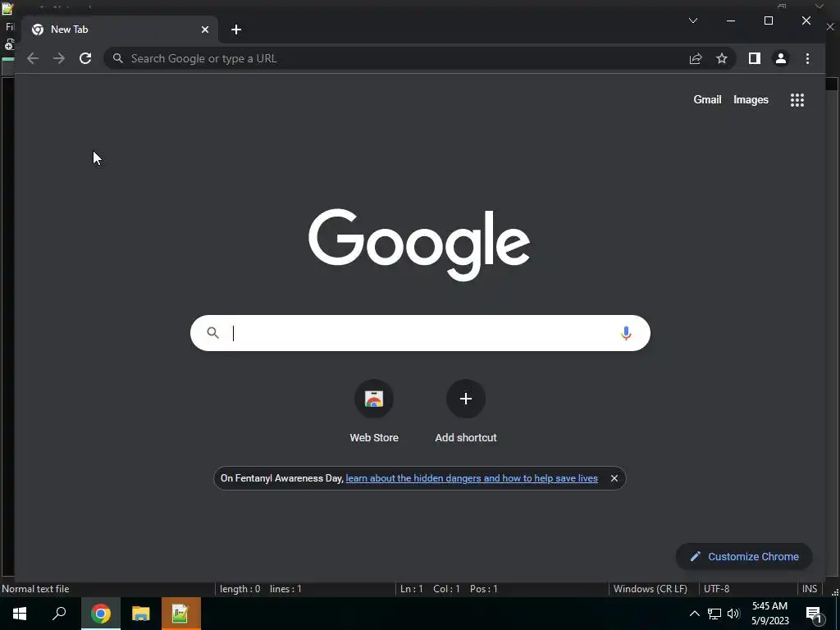Open Chrome's three-dot menu

[x=807, y=58]
